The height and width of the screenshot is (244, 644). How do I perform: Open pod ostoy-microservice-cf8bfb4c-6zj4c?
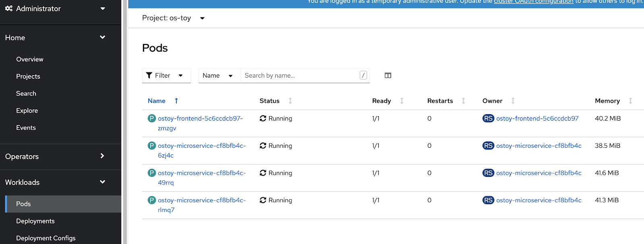(x=201, y=146)
